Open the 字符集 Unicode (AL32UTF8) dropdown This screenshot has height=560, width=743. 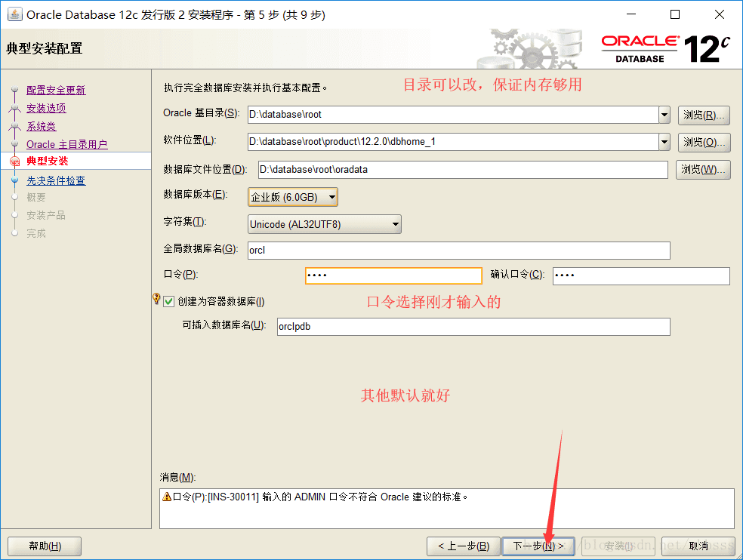(325, 224)
